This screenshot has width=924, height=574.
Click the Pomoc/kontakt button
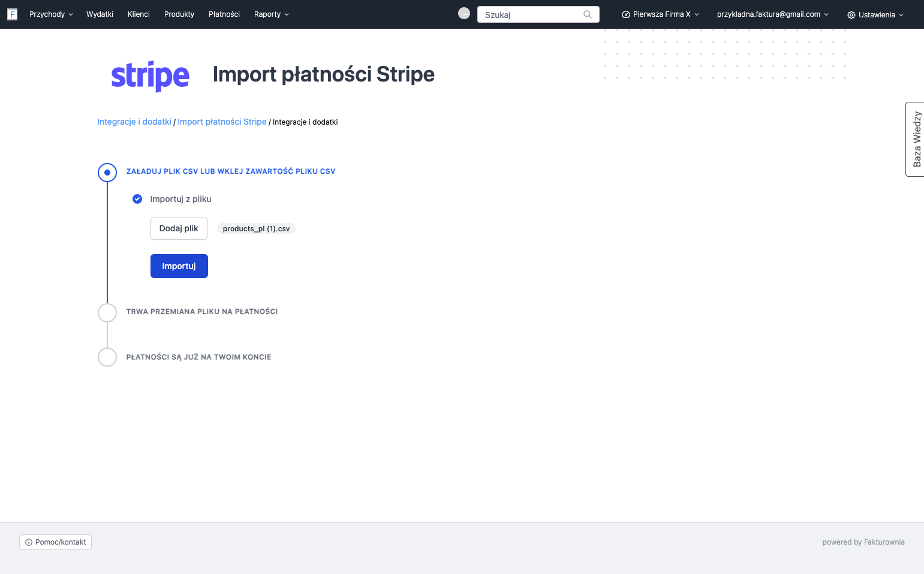[55, 542]
